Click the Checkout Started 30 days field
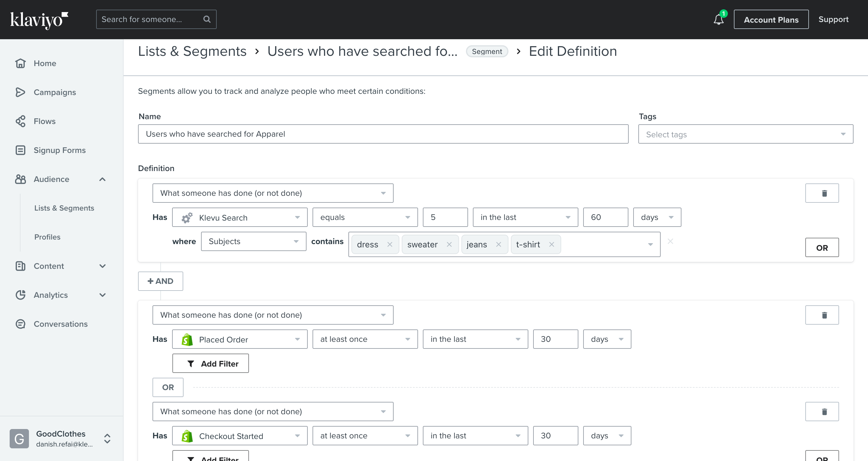Screen dimensions: 868x461 [555, 436]
